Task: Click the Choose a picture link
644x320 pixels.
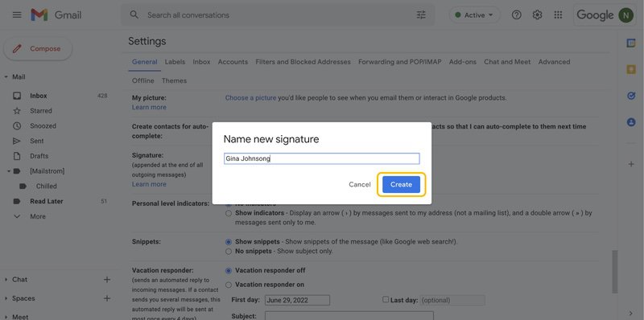Action: coord(250,98)
